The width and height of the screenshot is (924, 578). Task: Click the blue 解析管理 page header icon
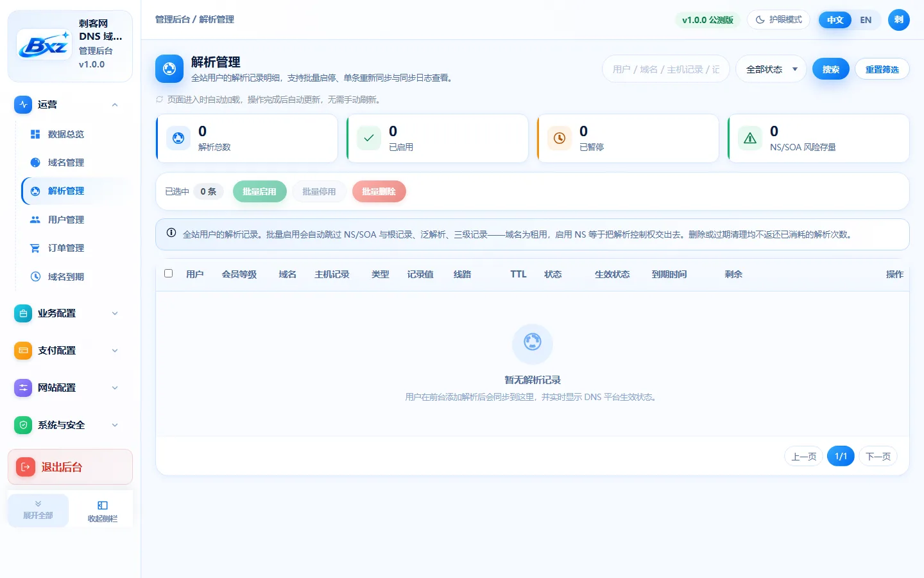pyautogui.click(x=169, y=69)
